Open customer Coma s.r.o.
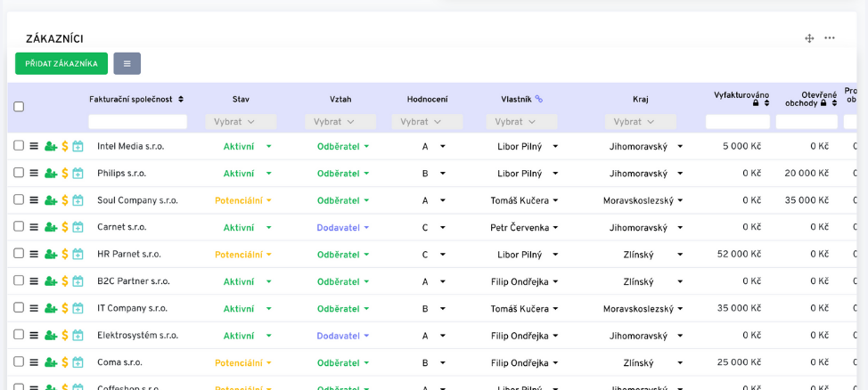This screenshot has width=868, height=390. pos(119,363)
